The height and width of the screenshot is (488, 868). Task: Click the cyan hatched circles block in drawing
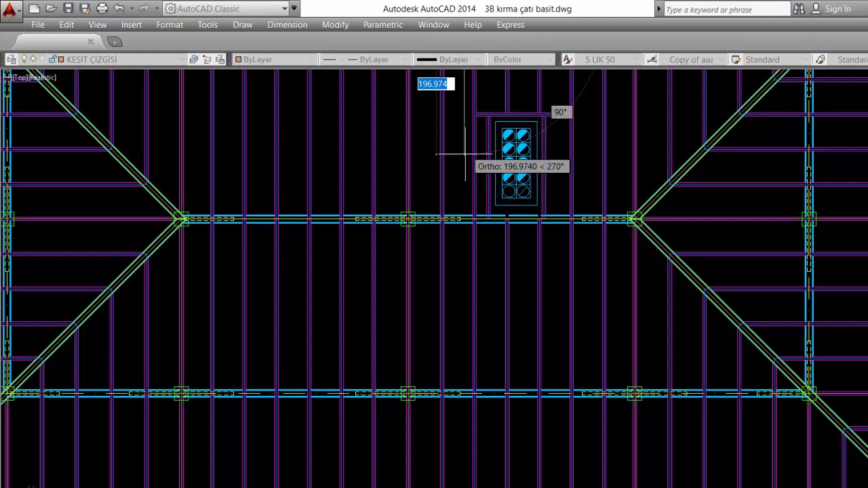click(516, 163)
